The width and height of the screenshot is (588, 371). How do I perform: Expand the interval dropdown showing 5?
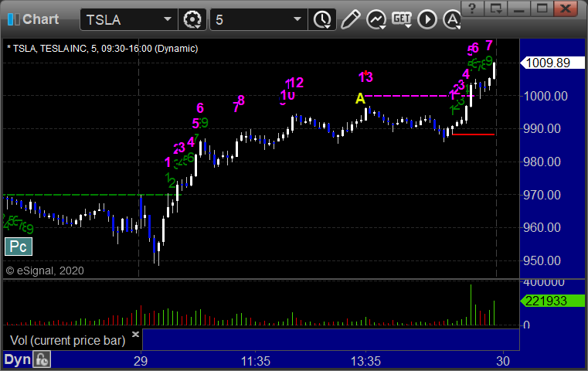point(297,19)
